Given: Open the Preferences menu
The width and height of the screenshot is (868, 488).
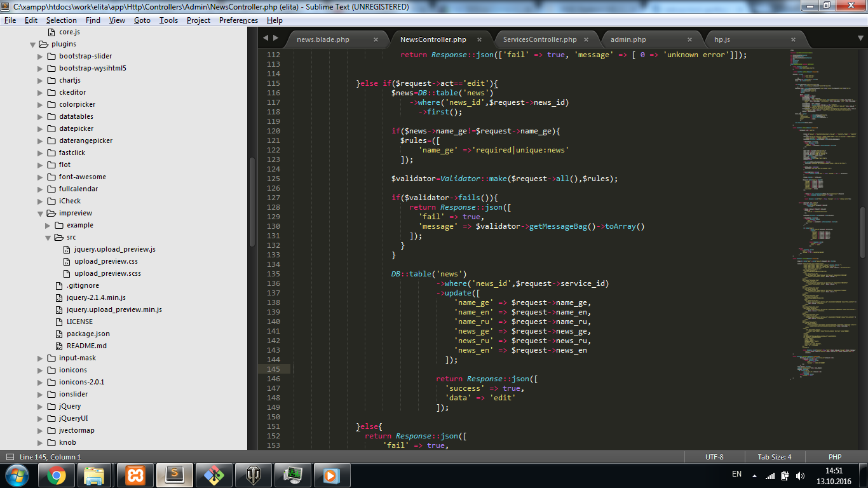Looking at the screenshot, I should click(238, 20).
